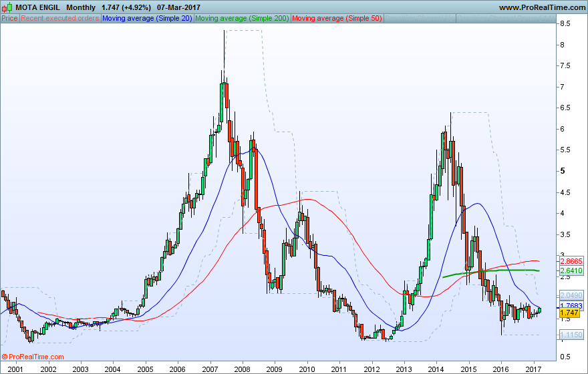Viewport: 588px width, 374px height.
Task: Click the 2007 label on the time axis
Action: point(210,369)
